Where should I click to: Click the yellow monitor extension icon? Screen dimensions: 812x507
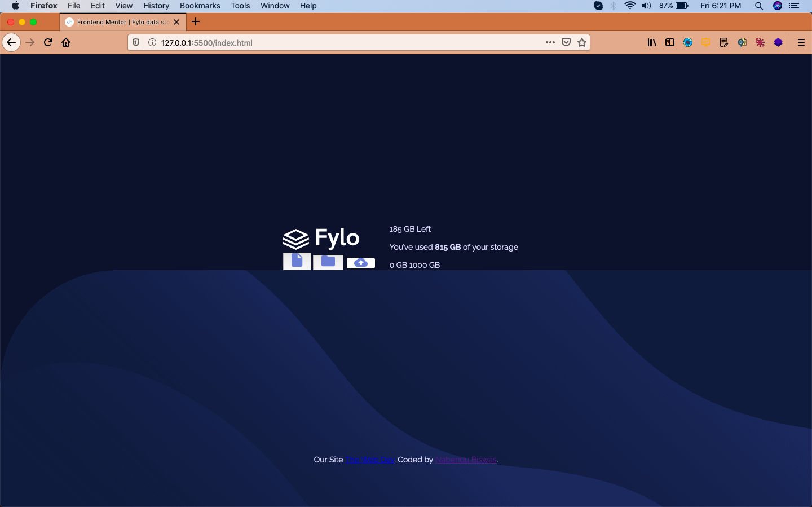pyautogui.click(x=706, y=42)
